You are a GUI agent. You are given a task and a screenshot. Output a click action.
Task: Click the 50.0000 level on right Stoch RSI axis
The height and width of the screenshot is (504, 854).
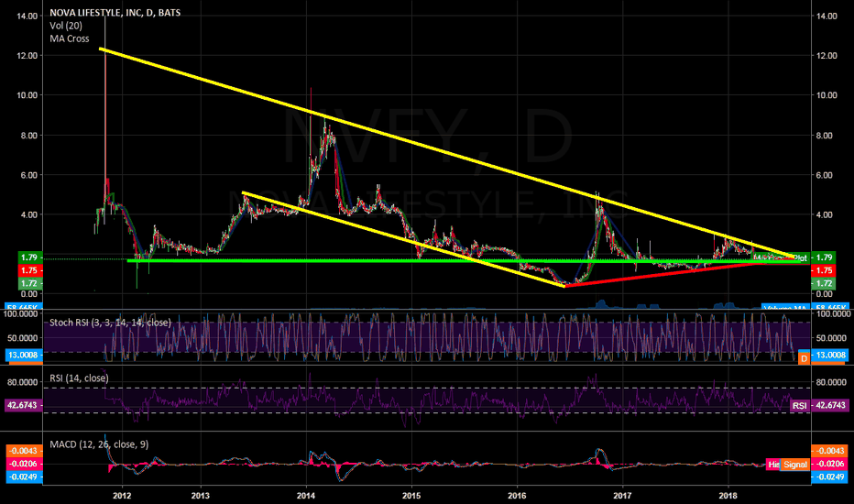click(831, 338)
